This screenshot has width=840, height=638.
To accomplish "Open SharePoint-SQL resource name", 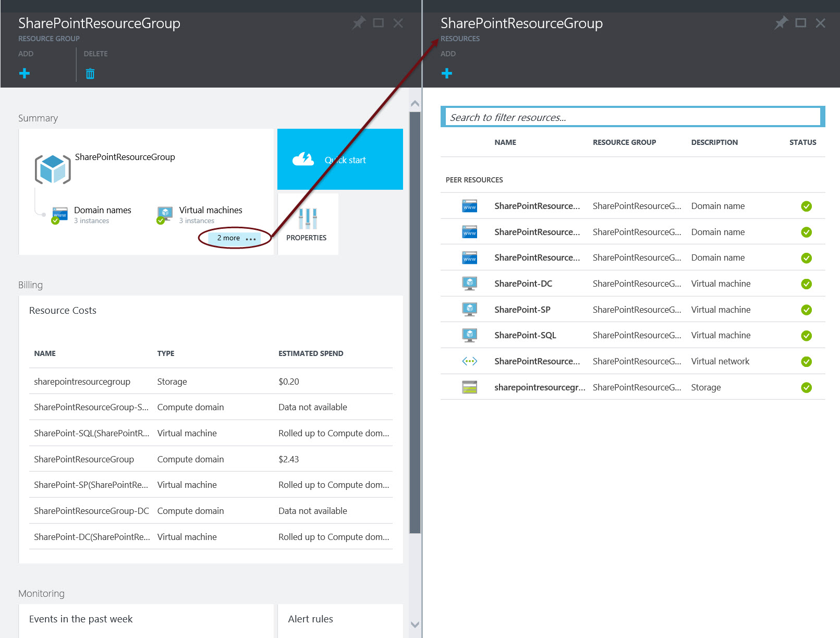I will (x=525, y=335).
